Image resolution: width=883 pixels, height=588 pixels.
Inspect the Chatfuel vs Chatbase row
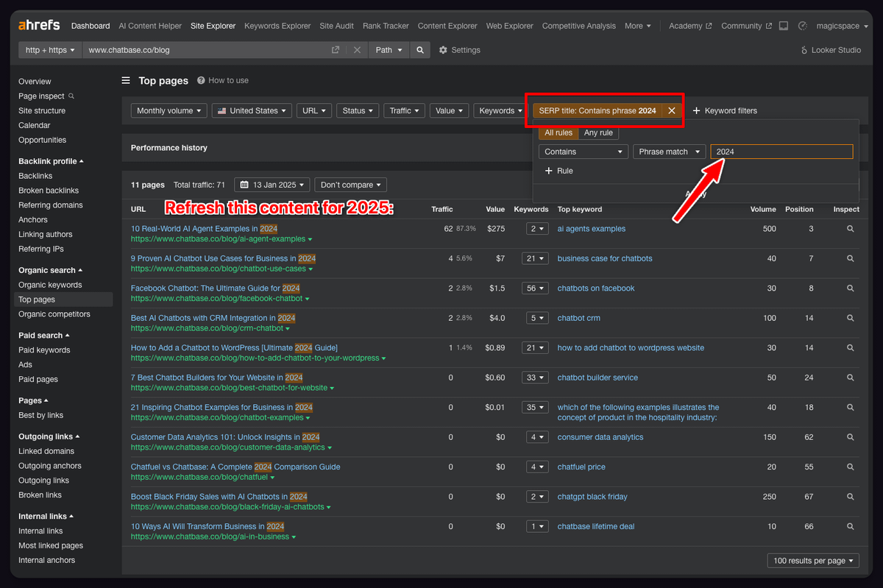[x=850, y=467]
